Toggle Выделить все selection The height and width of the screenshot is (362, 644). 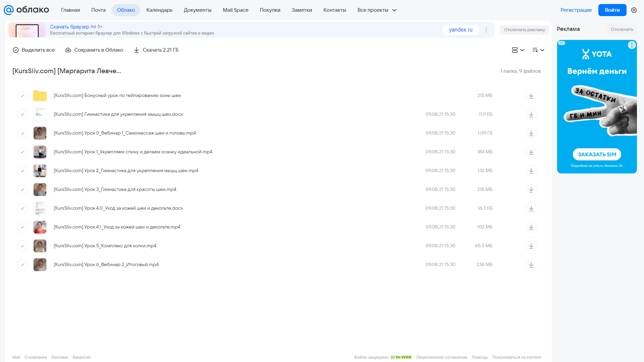click(x=34, y=50)
